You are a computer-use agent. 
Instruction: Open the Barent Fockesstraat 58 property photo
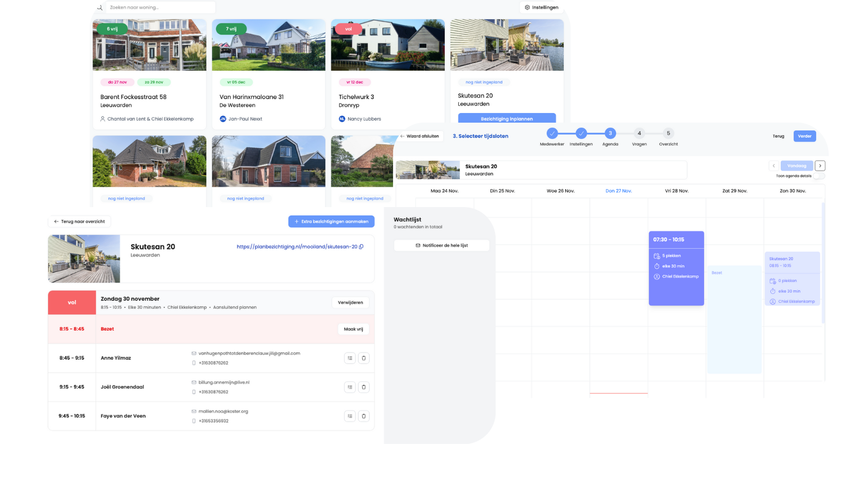click(149, 45)
